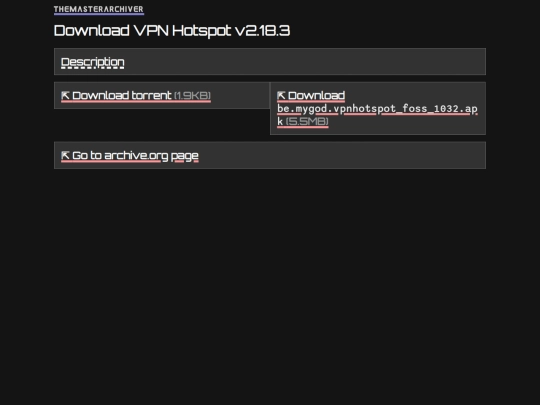
Task: Click the arrow icon next to Download apk
Action: coord(281,95)
